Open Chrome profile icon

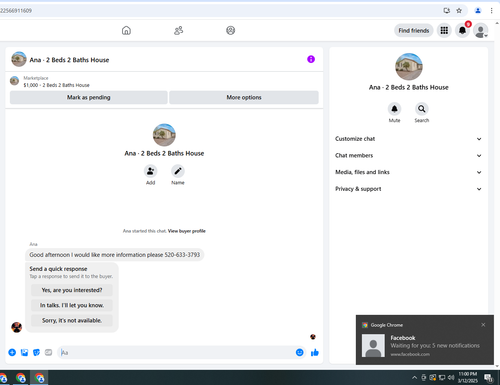[478, 11]
